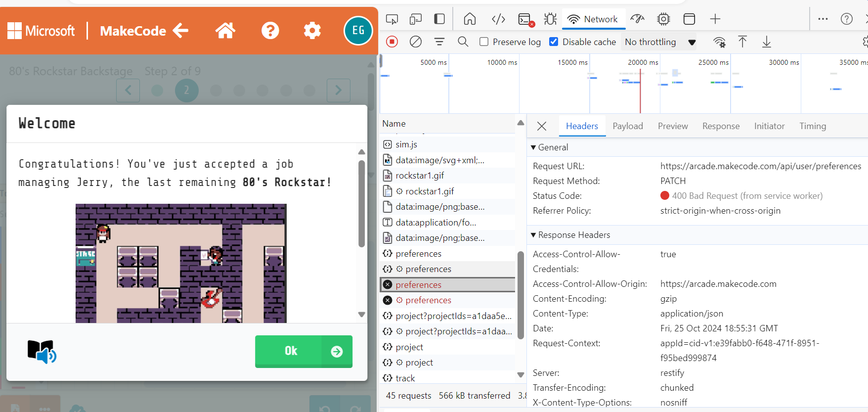
Task: Open the MakeCode settings gear menu
Action: tap(312, 31)
